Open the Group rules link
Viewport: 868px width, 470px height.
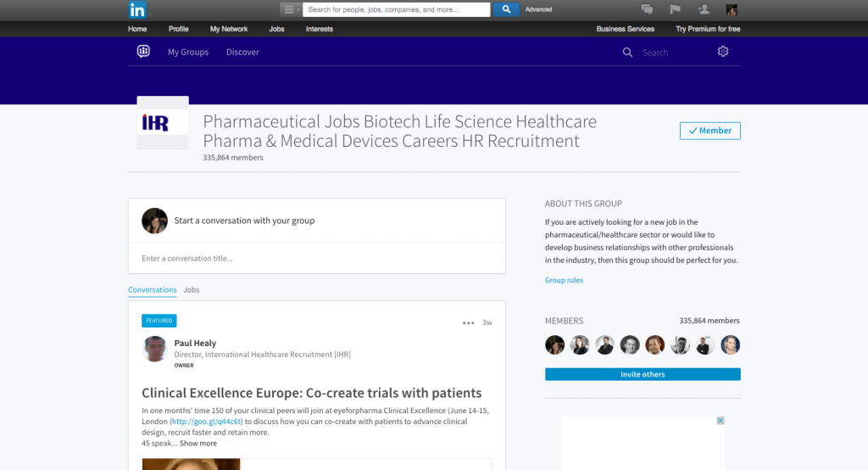click(x=564, y=280)
